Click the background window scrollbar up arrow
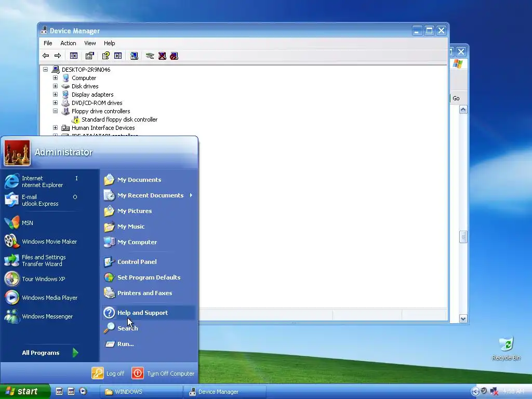This screenshot has height=399, width=532. [463, 110]
